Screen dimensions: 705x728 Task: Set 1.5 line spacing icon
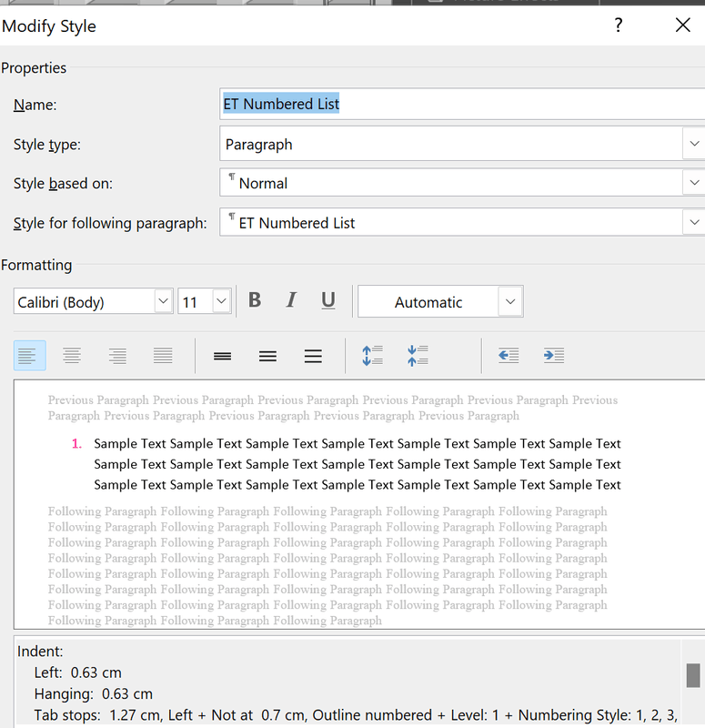click(x=267, y=356)
